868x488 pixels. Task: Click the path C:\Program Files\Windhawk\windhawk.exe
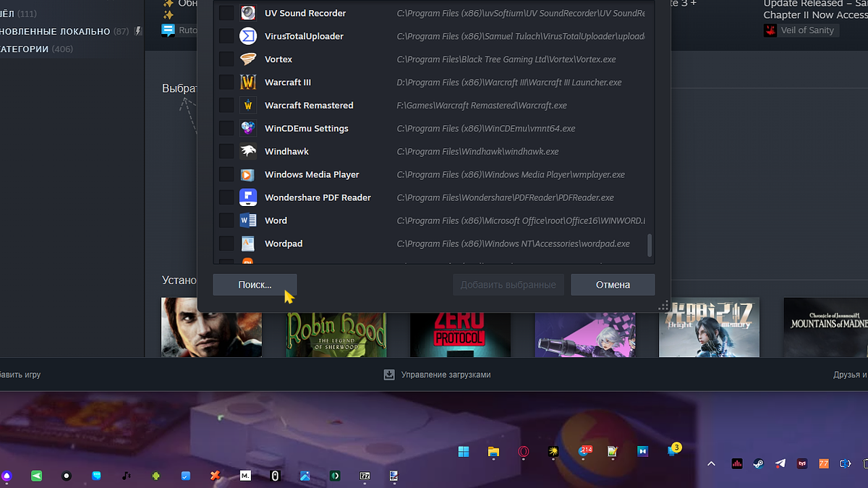[x=478, y=152]
